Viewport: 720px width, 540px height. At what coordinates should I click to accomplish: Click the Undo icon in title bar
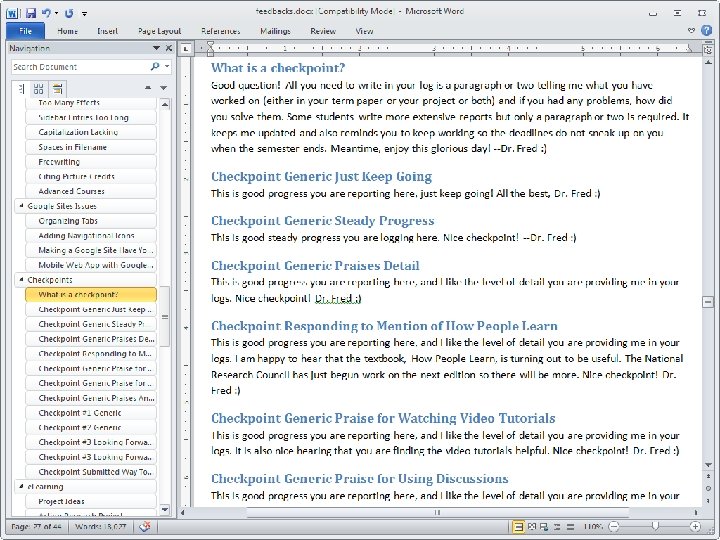(x=46, y=13)
